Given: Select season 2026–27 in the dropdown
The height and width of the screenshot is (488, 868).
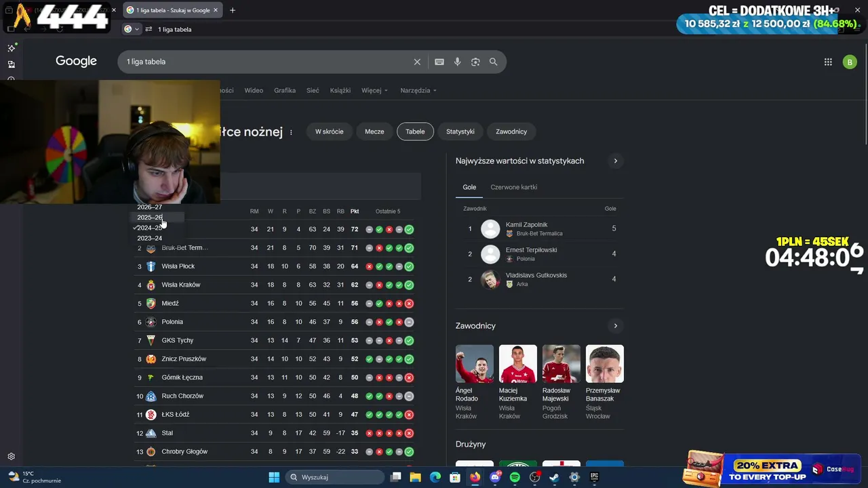Looking at the screenshot, I should [x=149, y=207].
